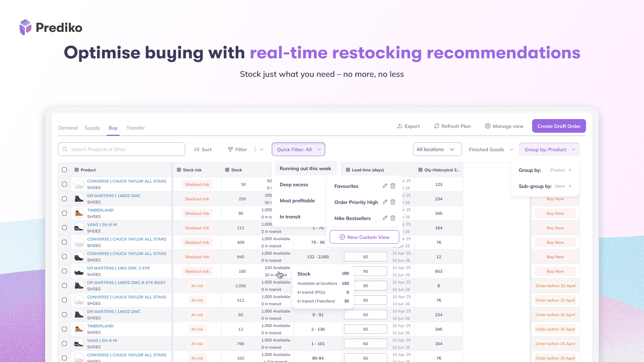644x362 pixels.
Task: Check the CONVERSE row with stock 940
Action: pos(64,257)
